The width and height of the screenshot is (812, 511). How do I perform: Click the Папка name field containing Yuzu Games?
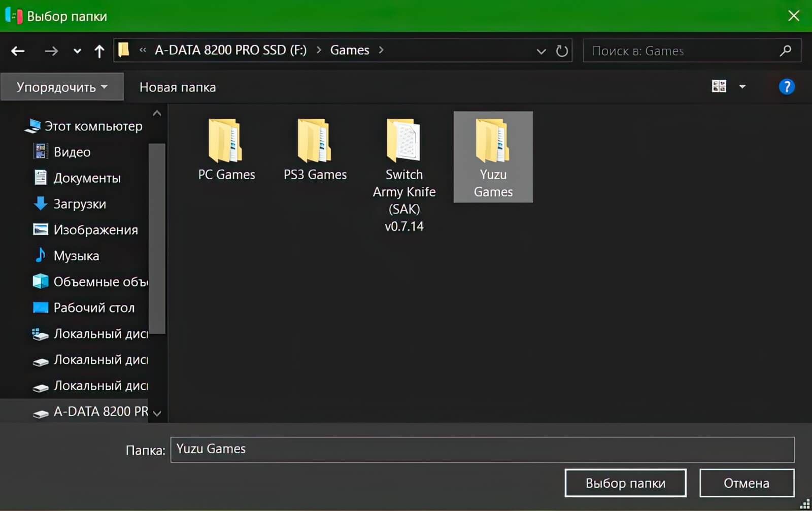[482, 450]
